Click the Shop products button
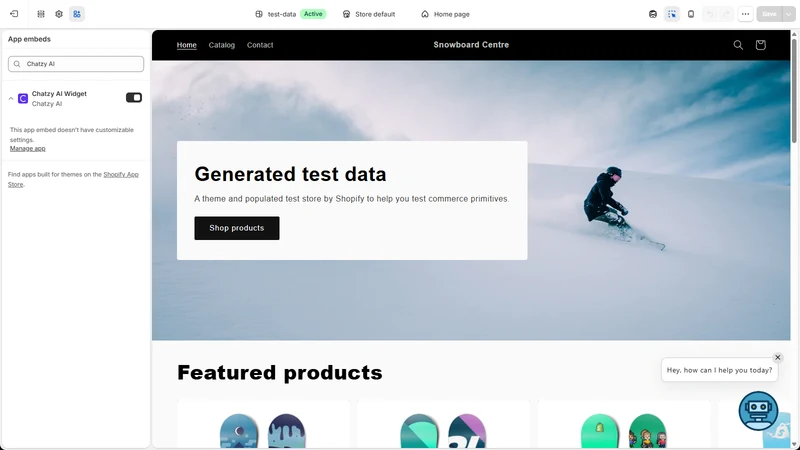This screenshot has height=450, width=800. coord(237,228)
